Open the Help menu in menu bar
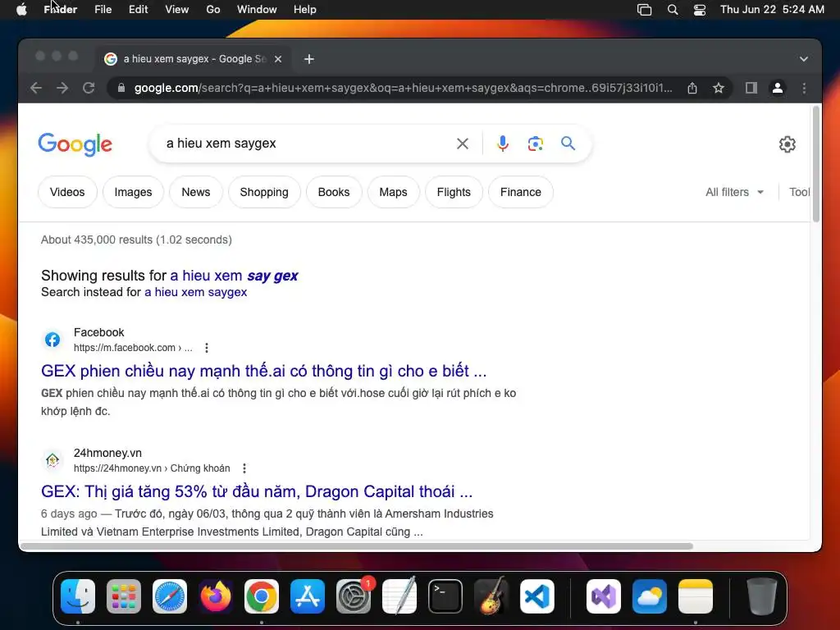 pyautogui.click(x=305, y=10)
